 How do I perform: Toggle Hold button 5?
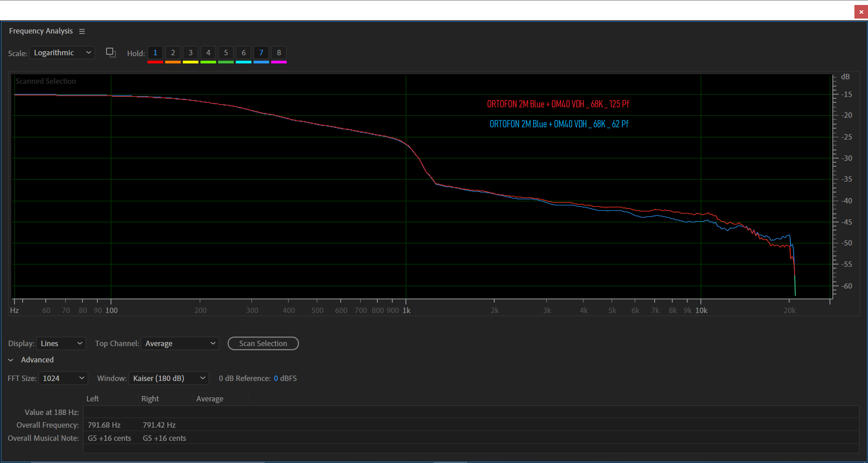(x=226, y=53)
